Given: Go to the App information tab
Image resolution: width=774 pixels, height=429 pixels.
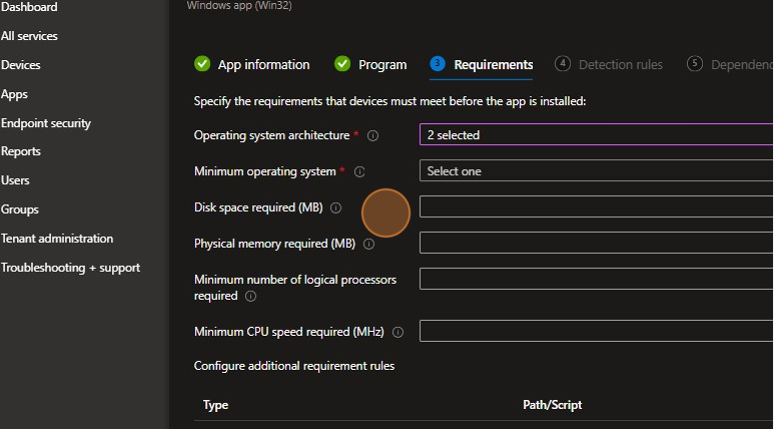Looking at the screenshot, I should tap(264, 65).
